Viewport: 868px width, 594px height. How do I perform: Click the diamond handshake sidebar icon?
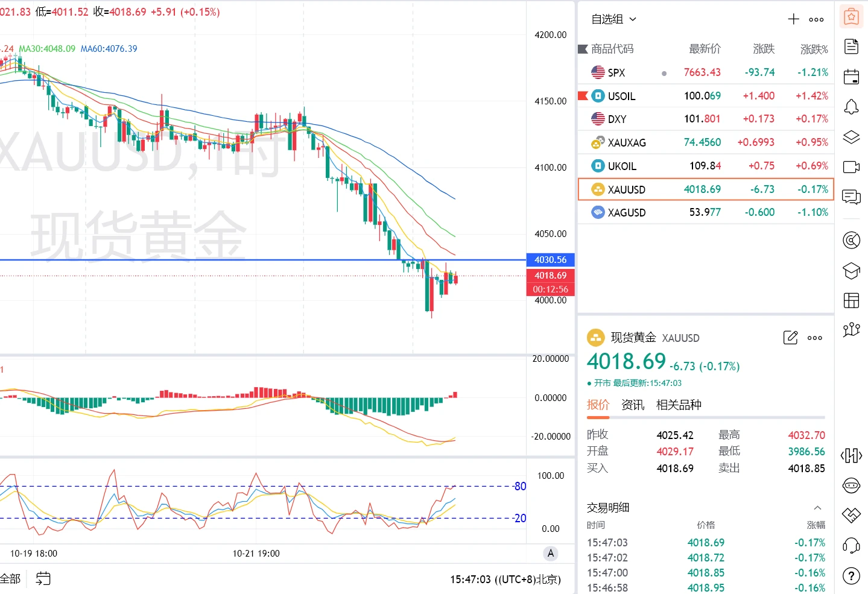pos(851,515)
